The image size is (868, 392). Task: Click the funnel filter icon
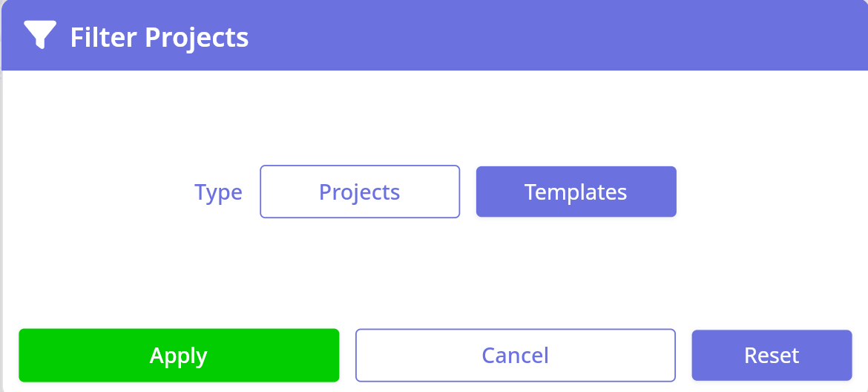pyautogui.click(x=39, y=35)
